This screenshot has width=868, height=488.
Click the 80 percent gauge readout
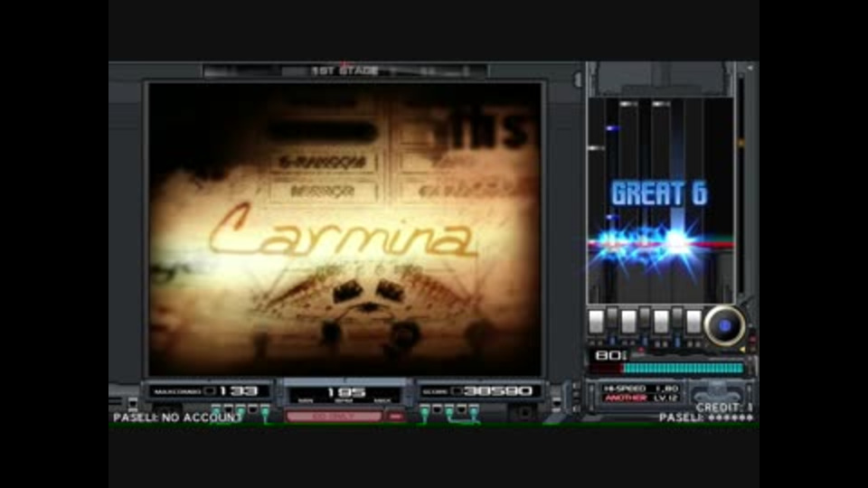[x=610, y=355]
